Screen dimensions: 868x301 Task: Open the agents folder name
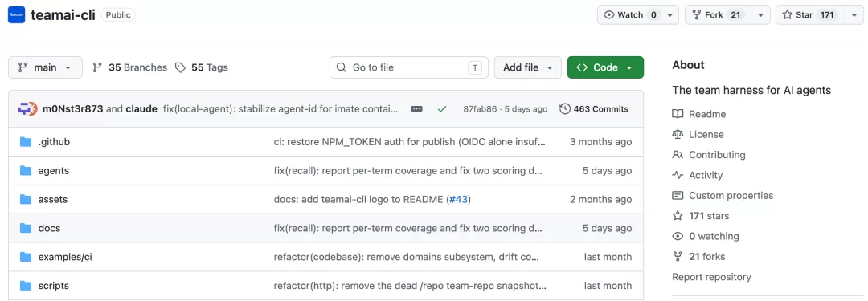coord(54,171)
